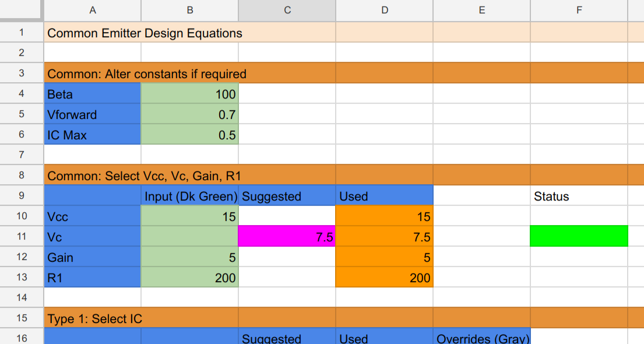This screenshot has height=344, width=644.
Task: Click column C header
Action: pyautogui.click(x=287, y=10)
